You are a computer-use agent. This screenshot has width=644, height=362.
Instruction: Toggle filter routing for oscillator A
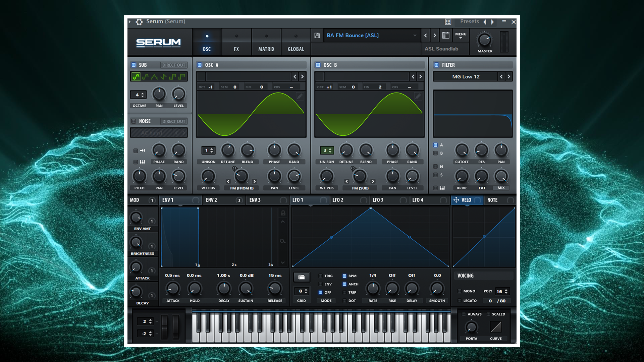pos(435,145)
